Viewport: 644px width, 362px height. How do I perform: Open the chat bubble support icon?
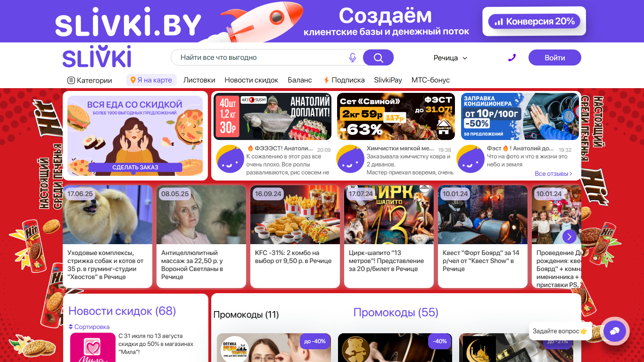pyautogui.click(x=615, y=331)
